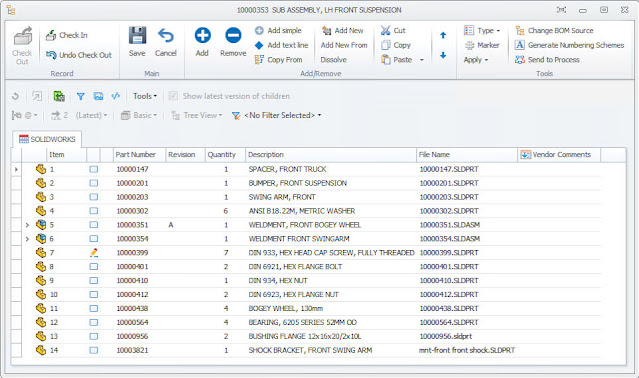
Task: Click Add simple
Action: [278, 31]
